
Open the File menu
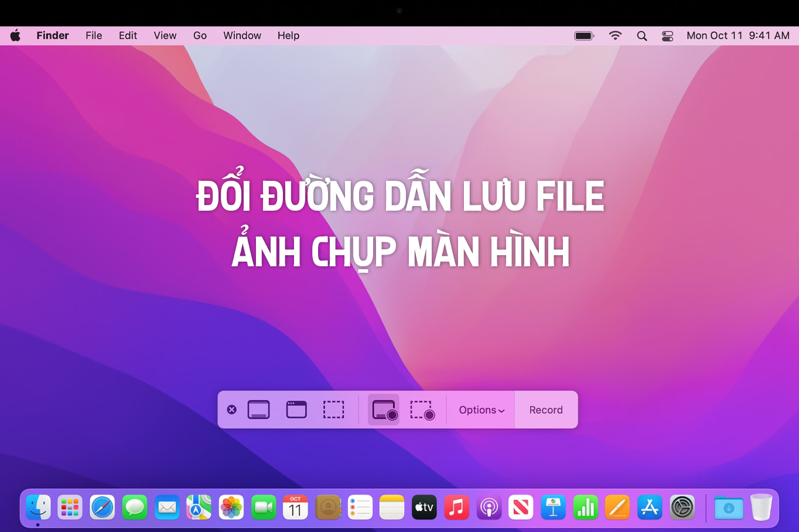pos(94,36)
